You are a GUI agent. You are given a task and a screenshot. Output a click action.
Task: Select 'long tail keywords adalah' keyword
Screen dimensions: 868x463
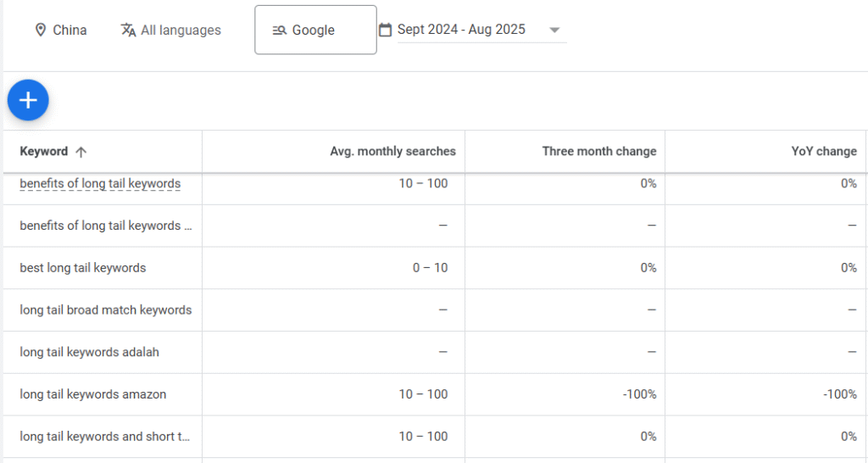tap(89, 352)
